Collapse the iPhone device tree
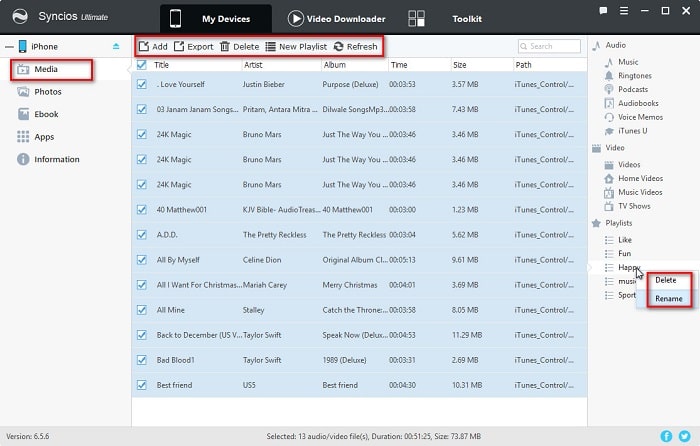Viewport: 700px width, 446px height. point(9,46)
